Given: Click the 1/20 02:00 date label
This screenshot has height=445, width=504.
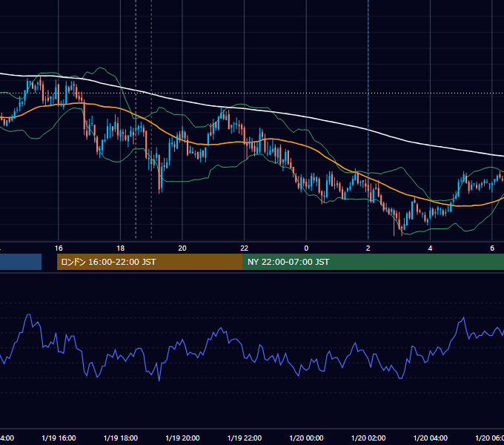Looking at the screenshot, I should [368, 438].
